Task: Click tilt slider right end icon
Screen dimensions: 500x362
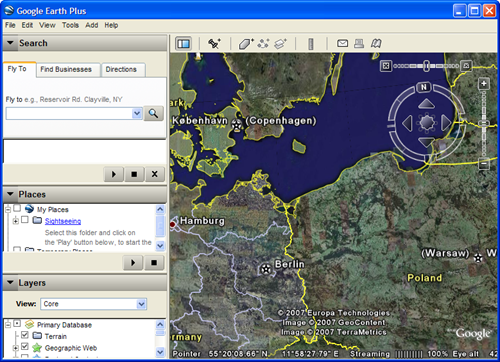Action: click(466, 66)
